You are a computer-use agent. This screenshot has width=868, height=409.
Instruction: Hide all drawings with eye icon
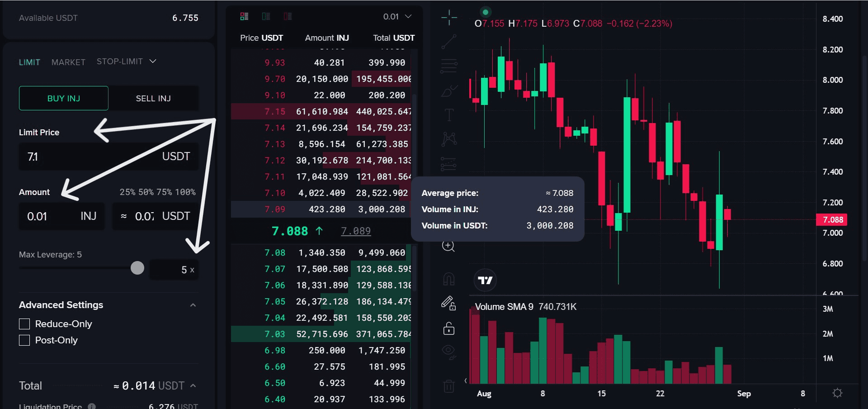[x=448, y=351]
